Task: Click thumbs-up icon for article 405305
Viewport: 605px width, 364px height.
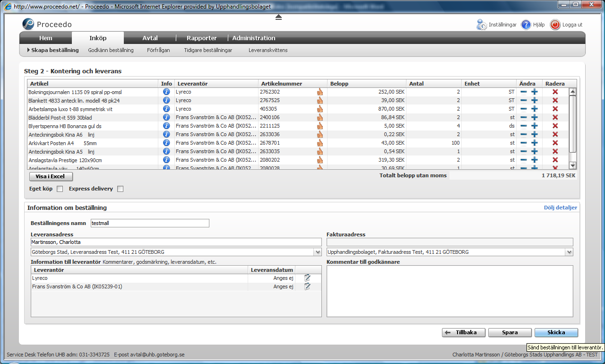Action: (320, 109)
